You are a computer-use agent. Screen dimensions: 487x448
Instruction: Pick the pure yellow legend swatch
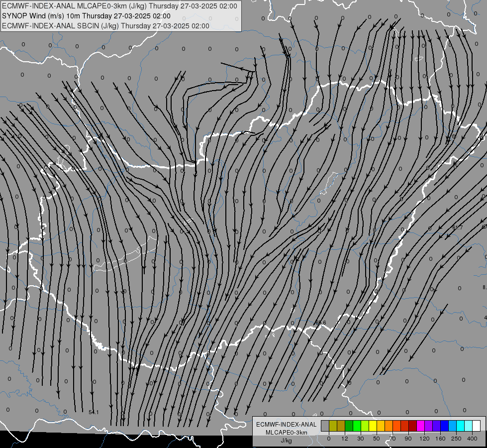373,426
